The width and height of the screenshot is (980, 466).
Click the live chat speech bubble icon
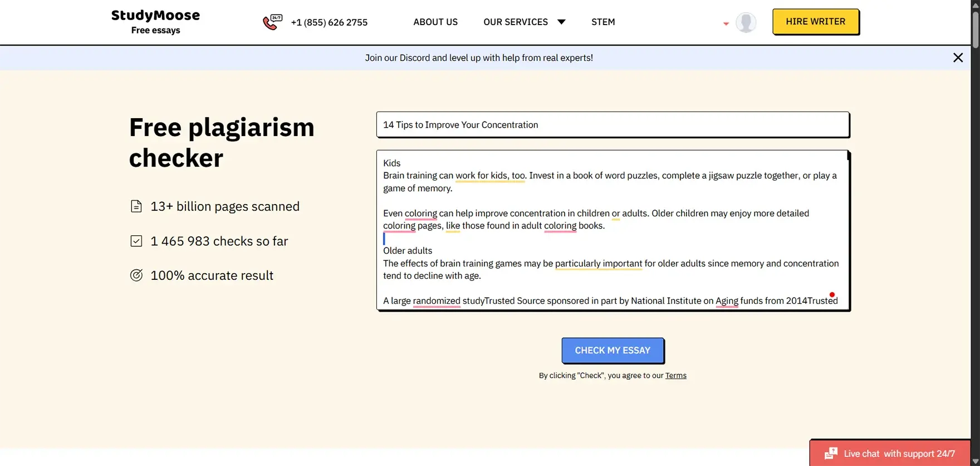[831, 453]
